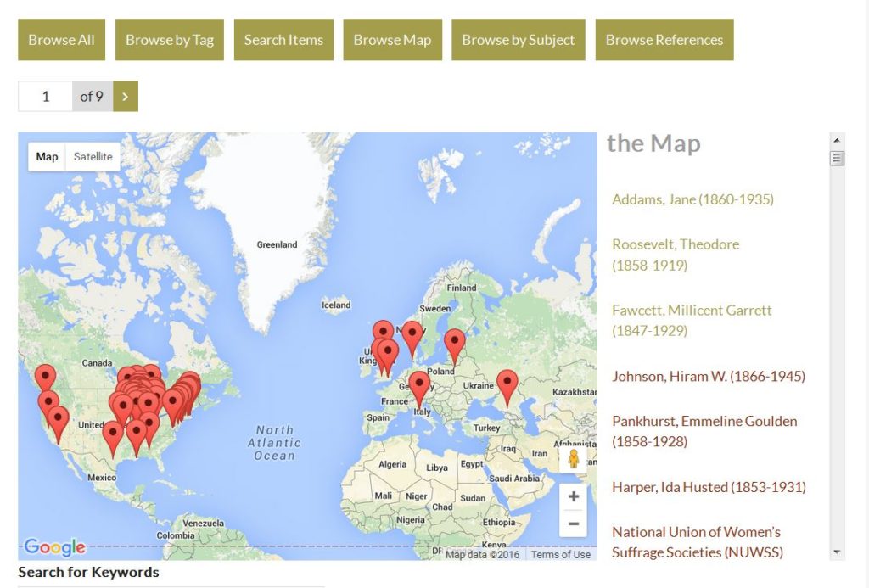Click the map marker near Ukraine
This screenshot has width=869, height=588.
pyautogui.click(x=507, y=383)
